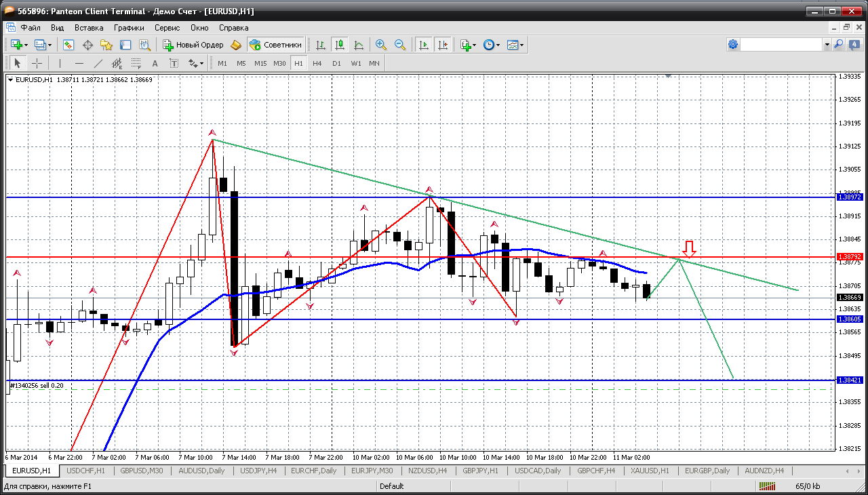Switch chart to line chart type
Screen dimensions: 868x495
359,45
